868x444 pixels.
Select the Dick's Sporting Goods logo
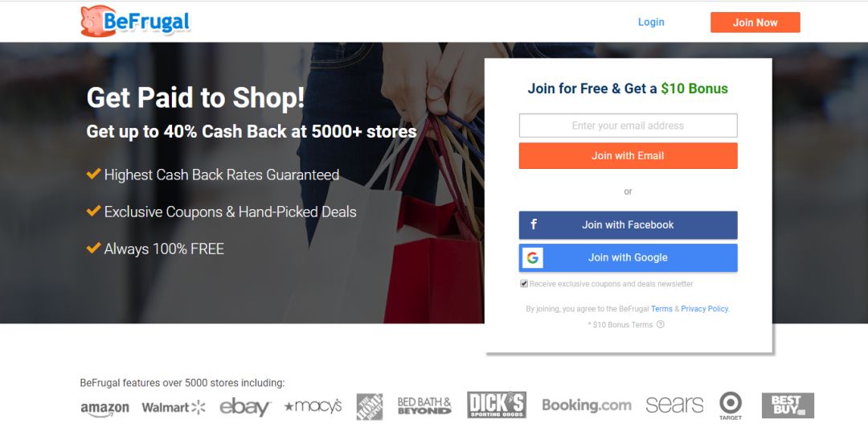(497, 405)
